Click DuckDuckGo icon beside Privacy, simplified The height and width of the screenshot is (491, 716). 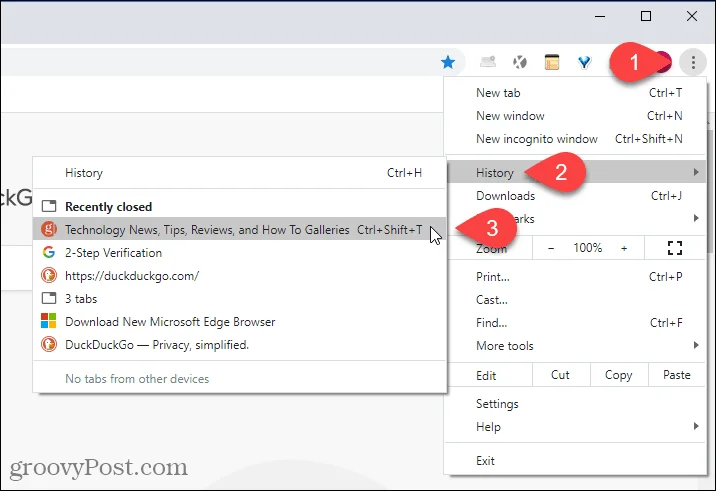[49, 344]
